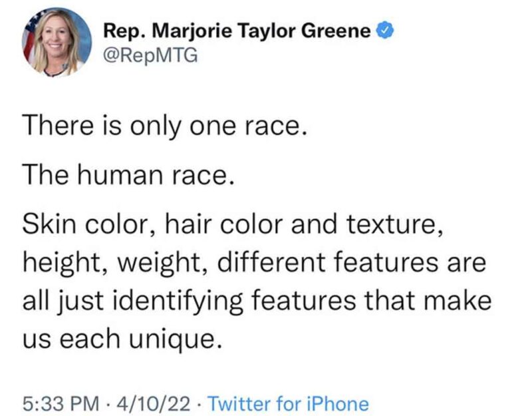Image resolution: width=532 pixels, height=416 pixels.
Task: Click the word "Greene" in the name
Action: pyautogui.click(x=341, y=30)
